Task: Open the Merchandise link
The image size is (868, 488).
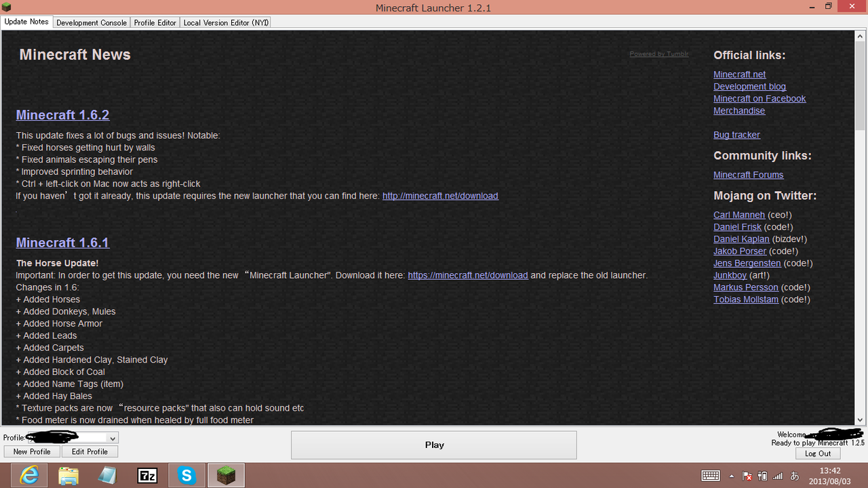Action: pyautogui.click(x=739, y=111)
